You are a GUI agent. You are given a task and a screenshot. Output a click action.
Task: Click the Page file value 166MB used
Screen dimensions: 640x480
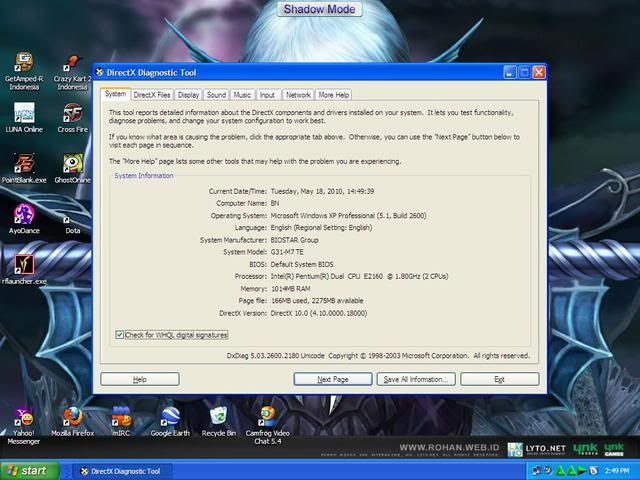(x=317, y=301)
